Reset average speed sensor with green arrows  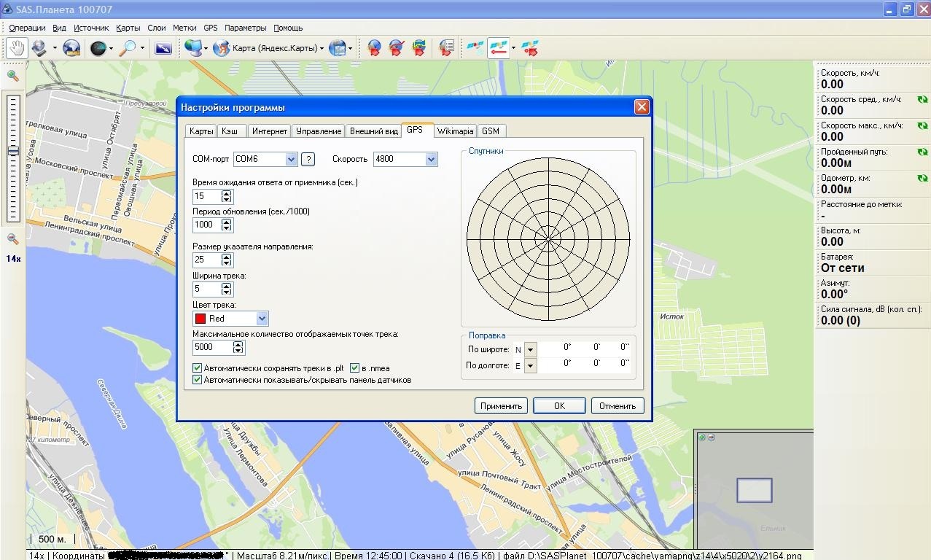pos(923,100)
